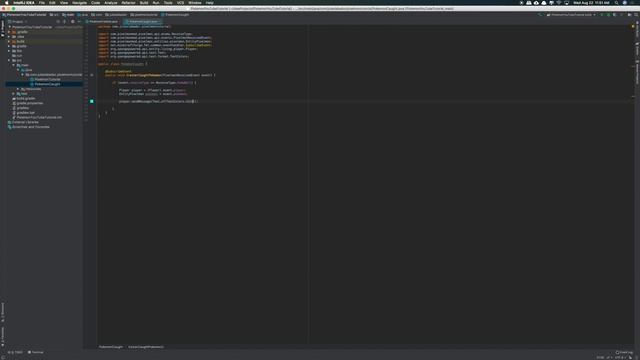Viewport: 640px width, 360px height.
Task: Expand the test folder
Action: pos(13,94)
